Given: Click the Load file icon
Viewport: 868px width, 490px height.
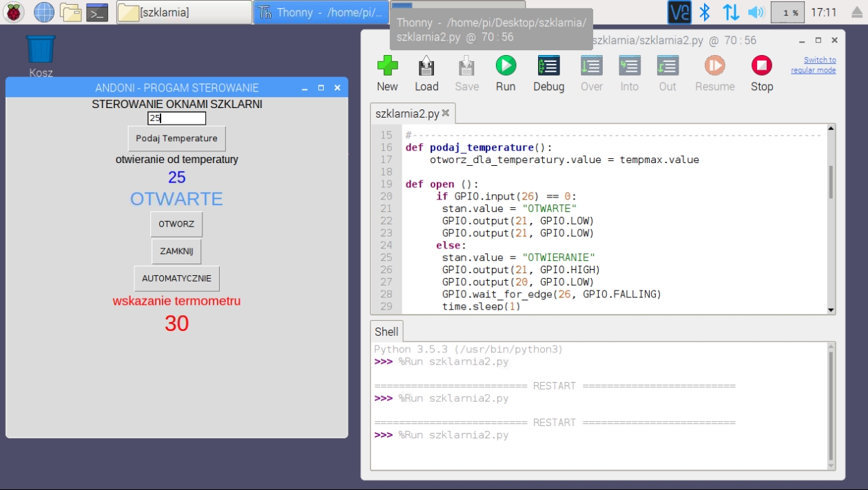Looking at the screenshot, I should [x=426, y=66].
